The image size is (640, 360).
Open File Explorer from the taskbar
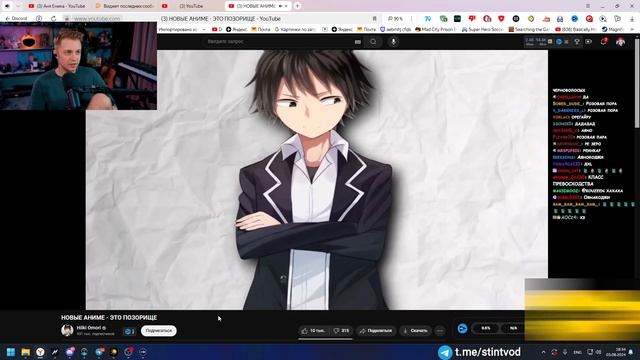pyautogui.click(x=26, y=352)
